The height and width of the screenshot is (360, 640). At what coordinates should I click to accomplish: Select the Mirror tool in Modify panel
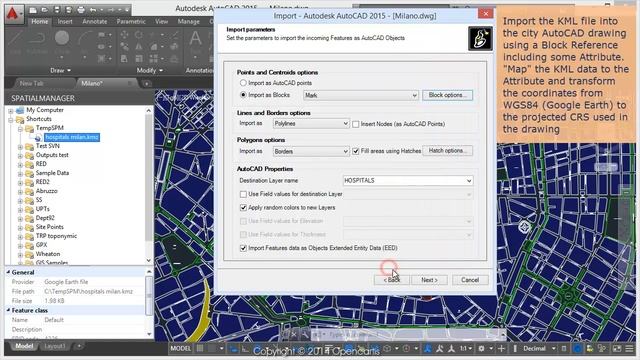139,47
